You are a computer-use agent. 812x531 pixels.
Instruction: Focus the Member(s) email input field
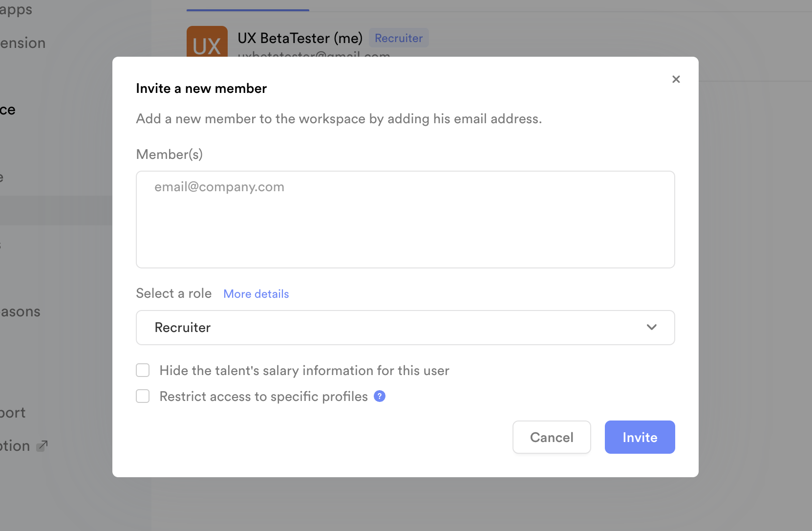[x=405, y=219]
